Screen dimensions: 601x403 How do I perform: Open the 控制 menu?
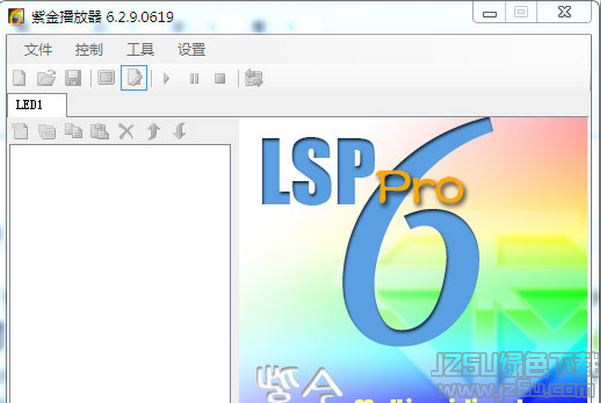click(89, 49)
